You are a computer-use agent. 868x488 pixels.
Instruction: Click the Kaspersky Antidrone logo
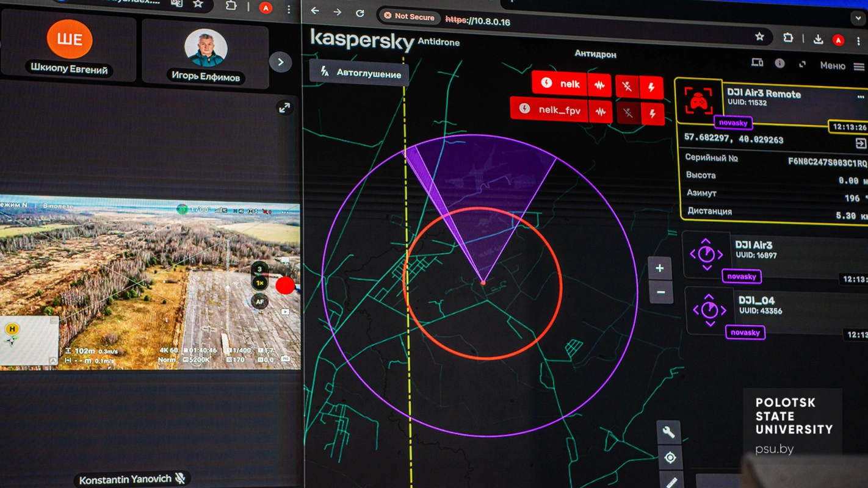(385, 40)
